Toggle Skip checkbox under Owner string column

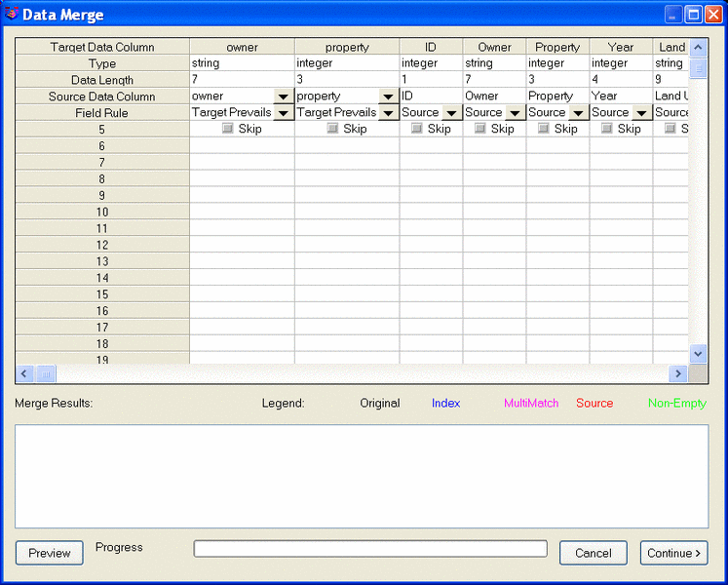click(x=480, y=129)
